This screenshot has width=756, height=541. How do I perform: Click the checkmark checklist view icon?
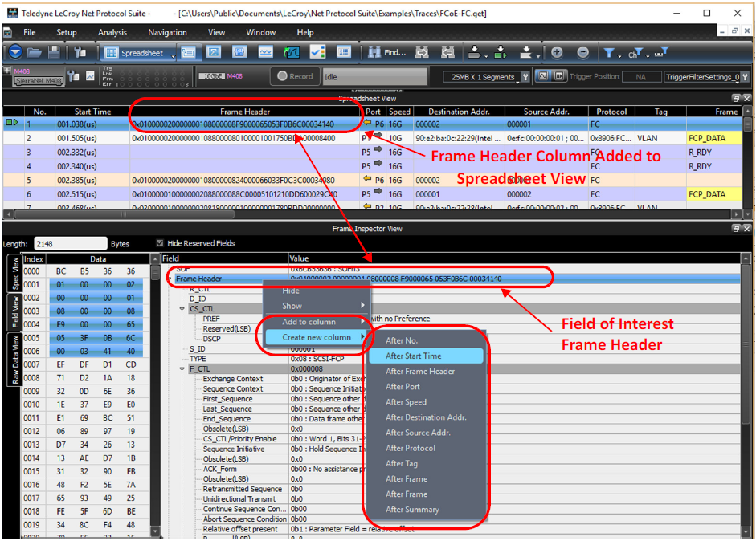pyautogui.click(x=317, y=52)
